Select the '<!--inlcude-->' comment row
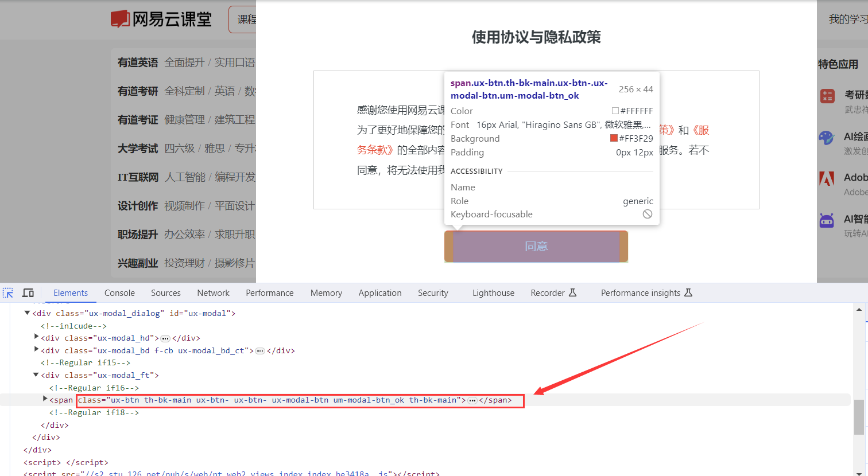 (x=73, y=326)
